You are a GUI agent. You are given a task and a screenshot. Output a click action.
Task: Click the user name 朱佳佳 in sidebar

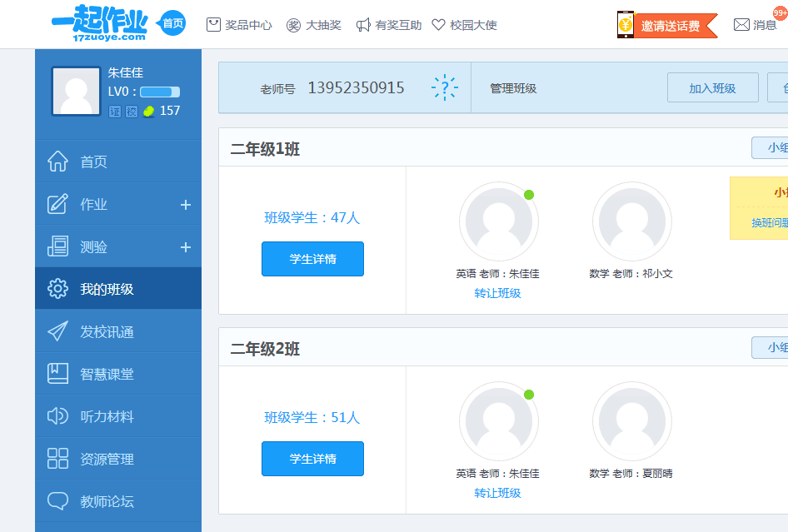coord(126,72)
